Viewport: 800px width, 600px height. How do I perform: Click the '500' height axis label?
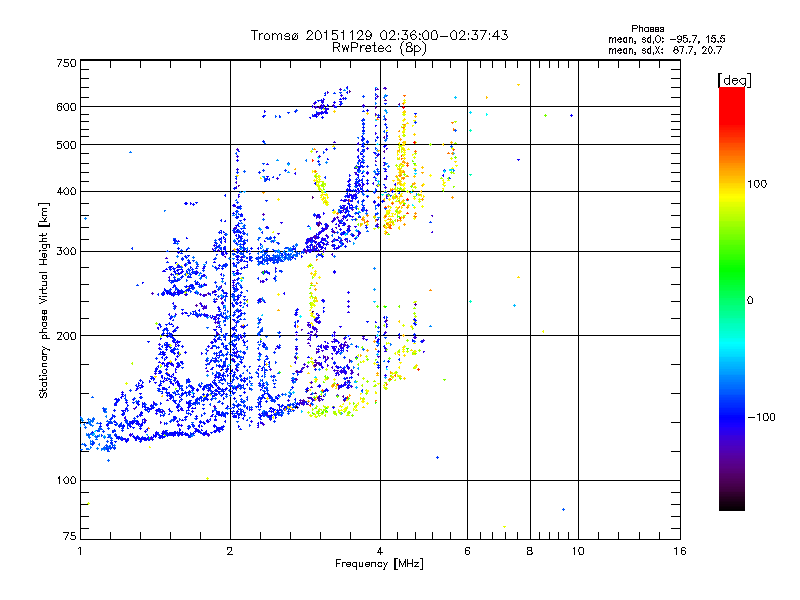[66, 145]
